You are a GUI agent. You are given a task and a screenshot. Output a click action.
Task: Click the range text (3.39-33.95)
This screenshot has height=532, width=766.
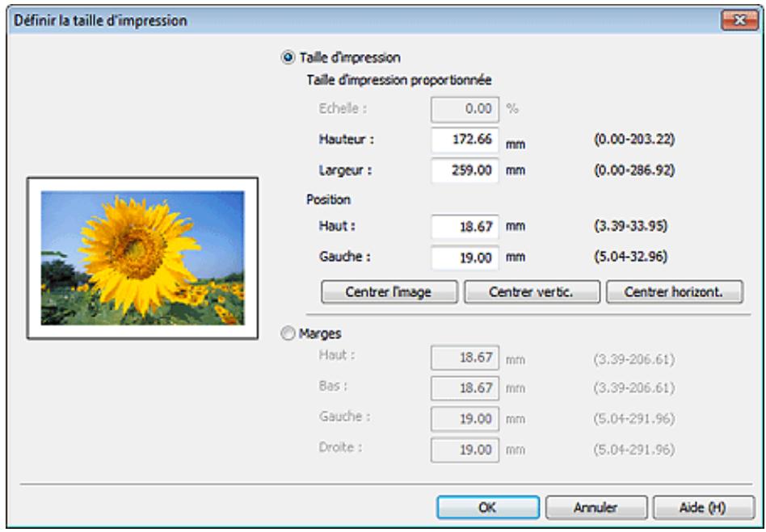click(630, 226)
